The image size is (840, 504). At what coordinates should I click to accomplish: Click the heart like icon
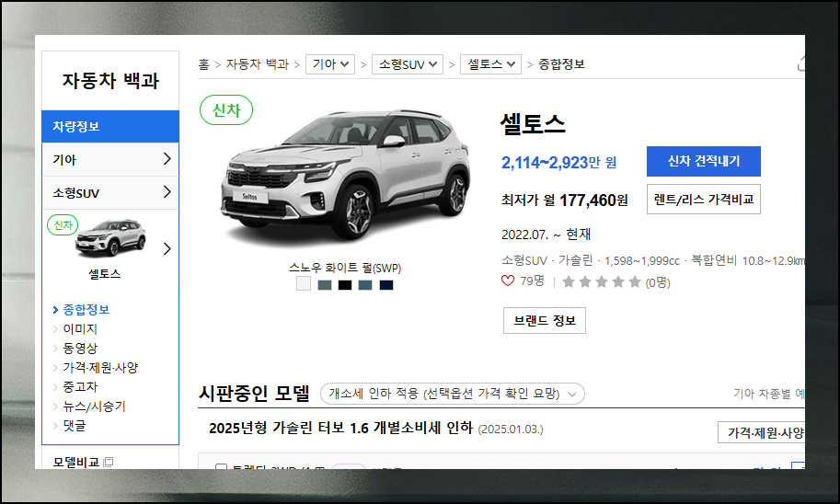pos(507,281)
